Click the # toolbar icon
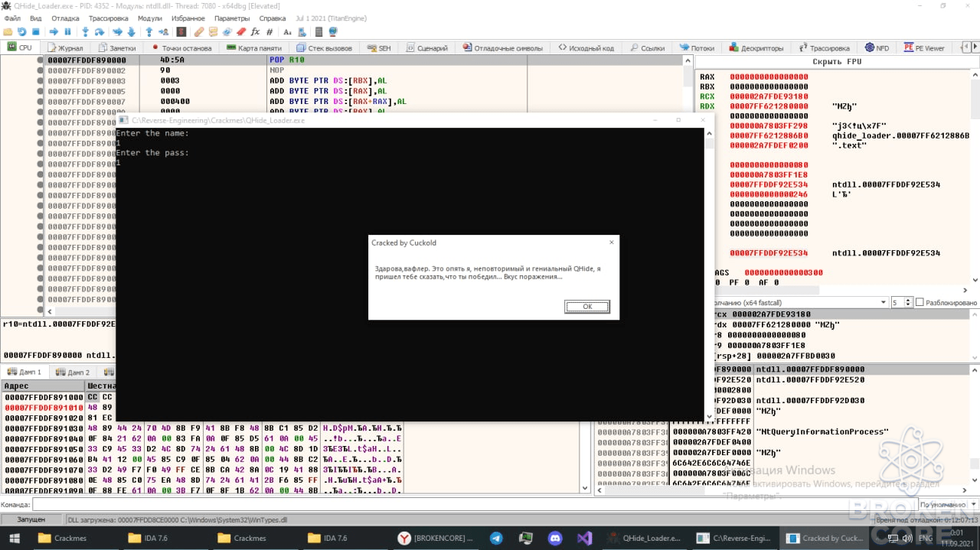The height and width of the screenshot is (550, 980). (x=269, y=32)
